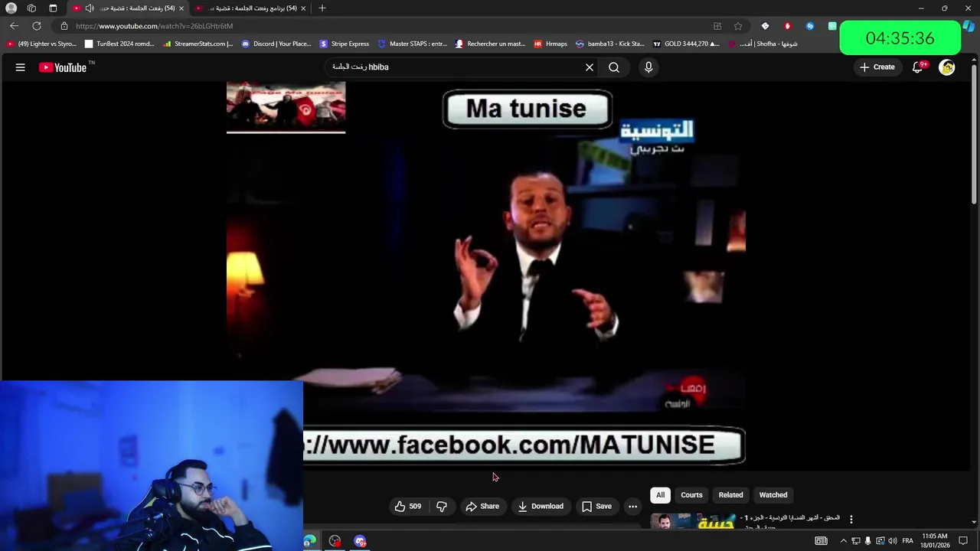The image size is (980, 551).
Task: Go back in browser history
Action: (14, 26)
